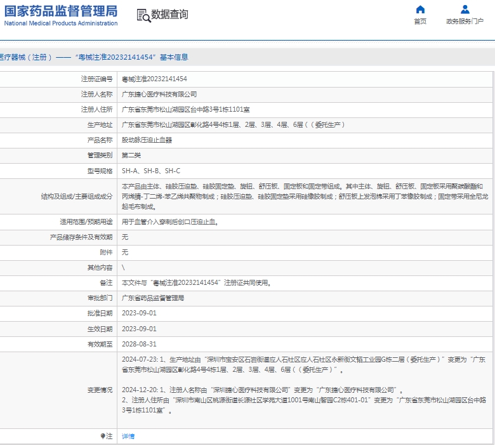Click the 2024-12-20 registrant name change entry
Viewport: 495px width, 448px height.
[262, 390]
